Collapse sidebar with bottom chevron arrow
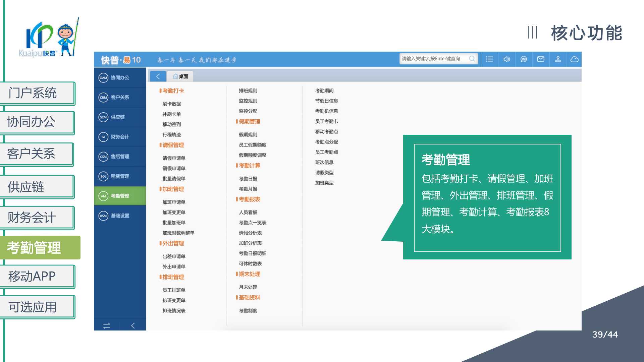 click(133, 325)
